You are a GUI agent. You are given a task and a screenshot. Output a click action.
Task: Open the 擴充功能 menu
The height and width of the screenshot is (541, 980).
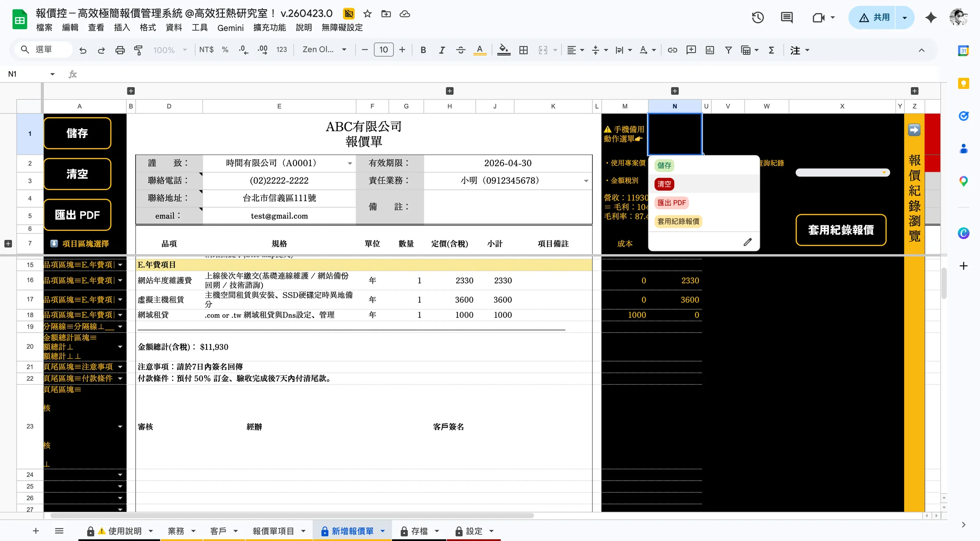[269, 27]
